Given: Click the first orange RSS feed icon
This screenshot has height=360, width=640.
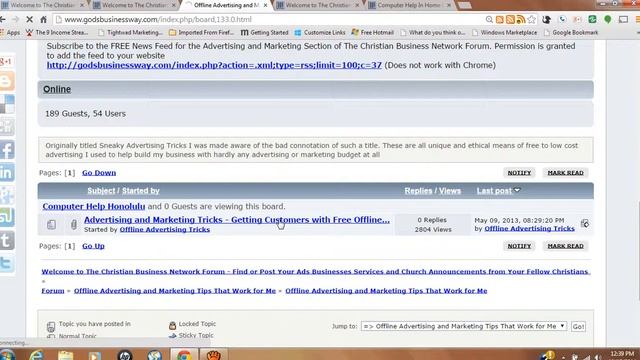Looking at the screenshot, I should (x=500, y=19).
